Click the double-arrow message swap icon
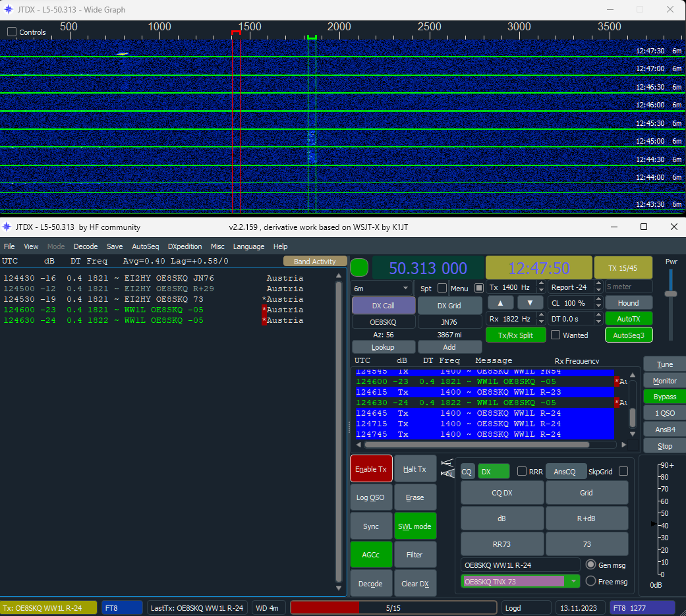 (x=447, y=468)
